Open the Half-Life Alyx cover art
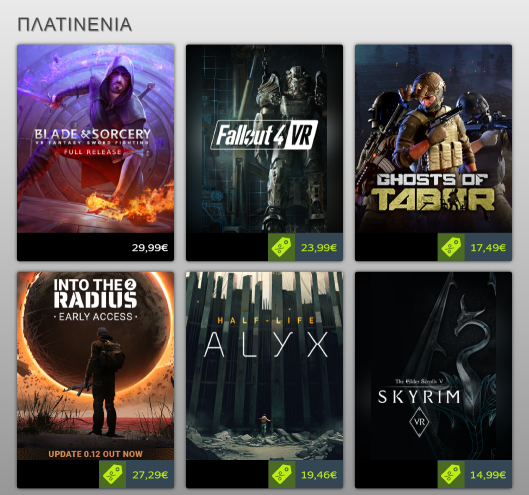Viewport: 529px width, 495px height. [x=264, y=366]
